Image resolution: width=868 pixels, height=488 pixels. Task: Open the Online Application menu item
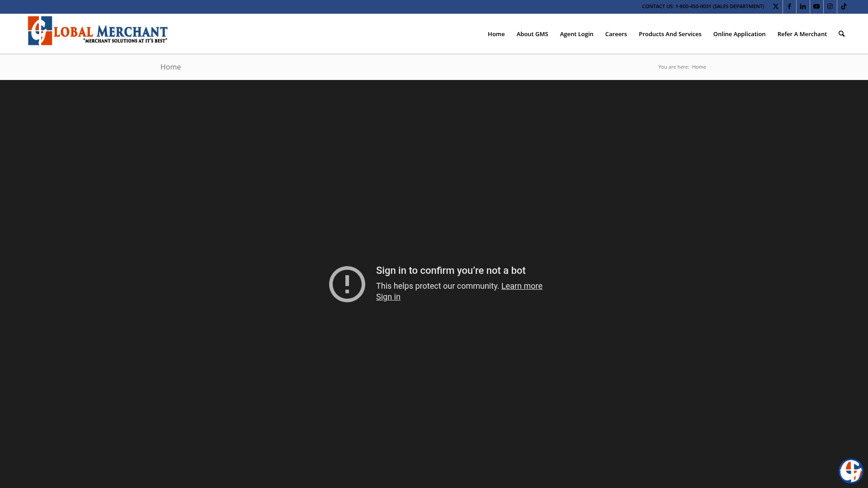click(x=739, y=34)
